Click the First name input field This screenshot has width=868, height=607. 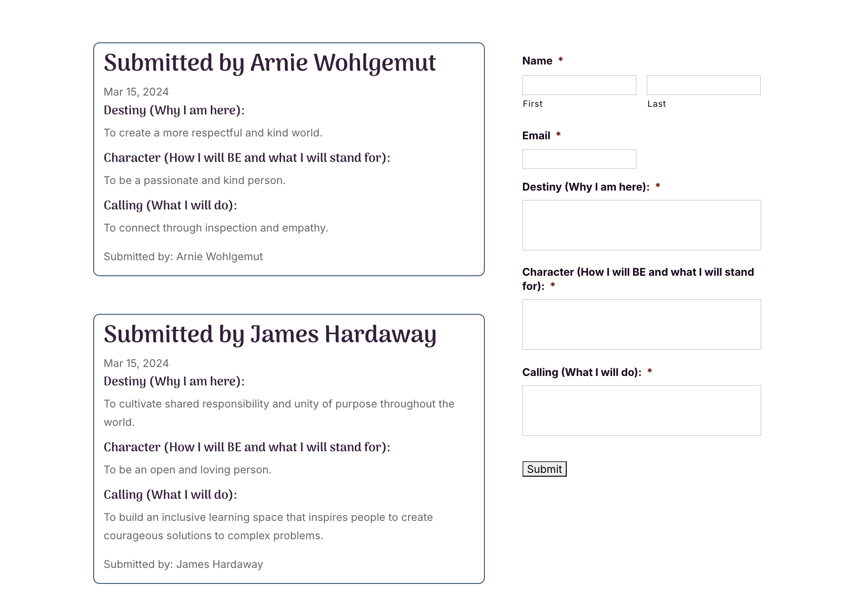[x=579, y=85]
